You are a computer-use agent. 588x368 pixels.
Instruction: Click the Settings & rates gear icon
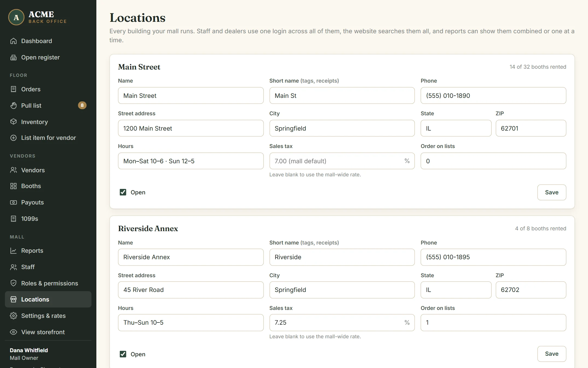[13, 316]
